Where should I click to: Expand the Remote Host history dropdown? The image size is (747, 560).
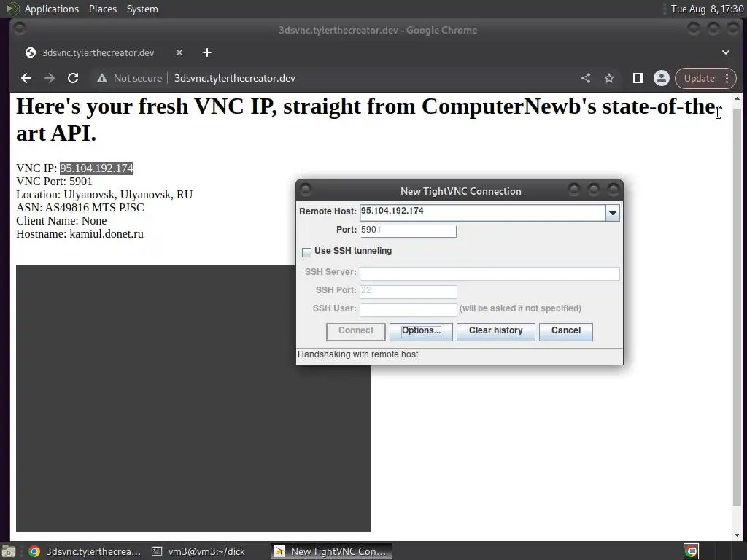pos(613,213)
